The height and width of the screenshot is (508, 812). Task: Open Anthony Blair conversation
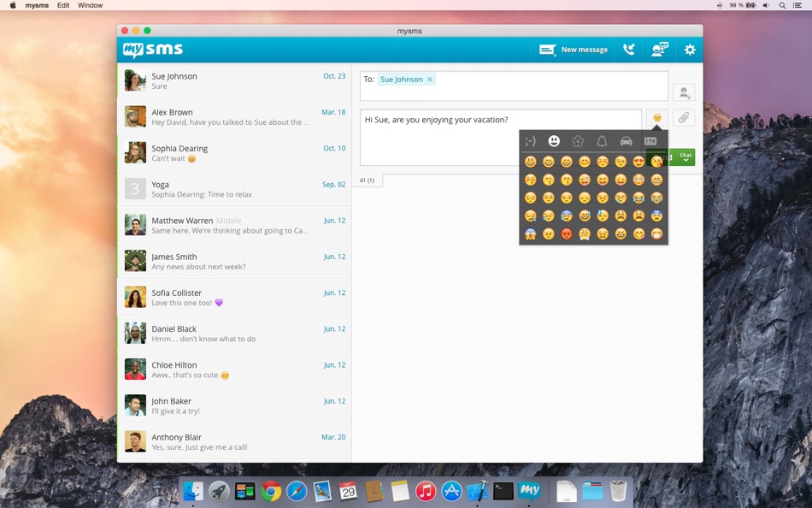tap(234, 441)
